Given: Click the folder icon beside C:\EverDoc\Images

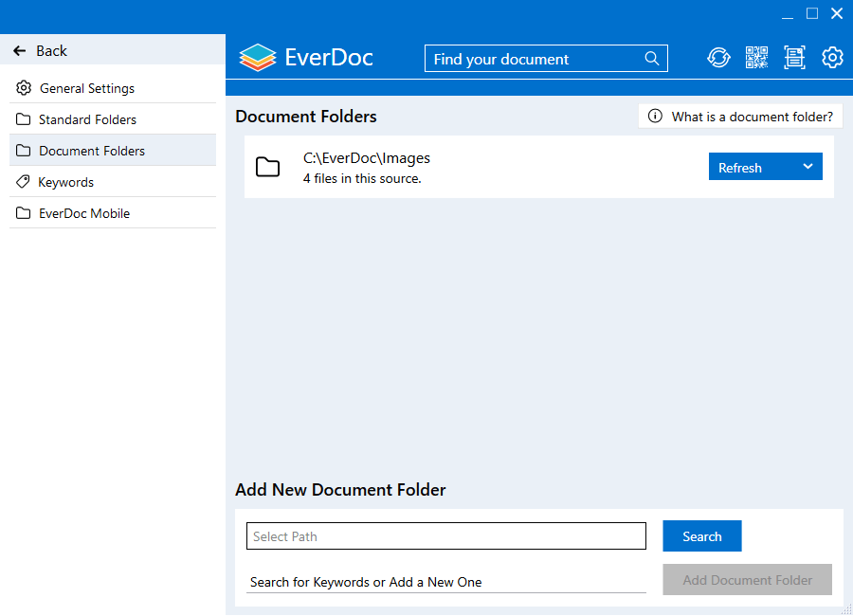Looking at the screenshot, I should coord(268,166).
